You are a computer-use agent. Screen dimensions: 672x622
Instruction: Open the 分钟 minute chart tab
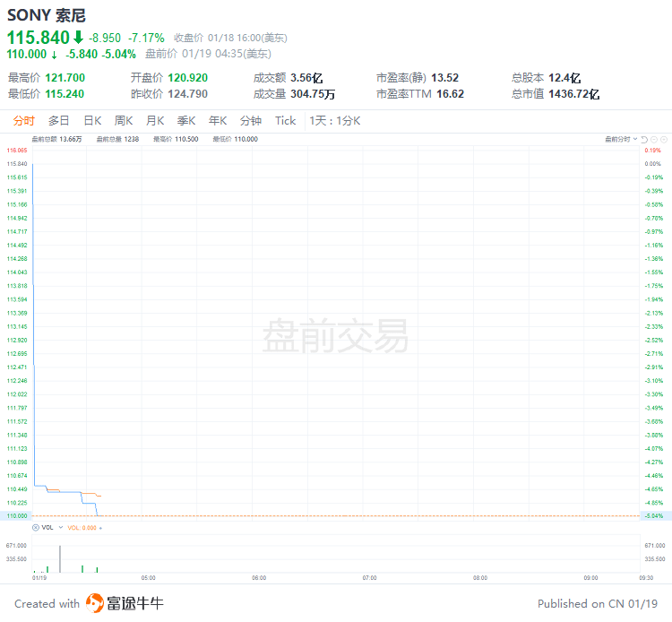[251, 121]
